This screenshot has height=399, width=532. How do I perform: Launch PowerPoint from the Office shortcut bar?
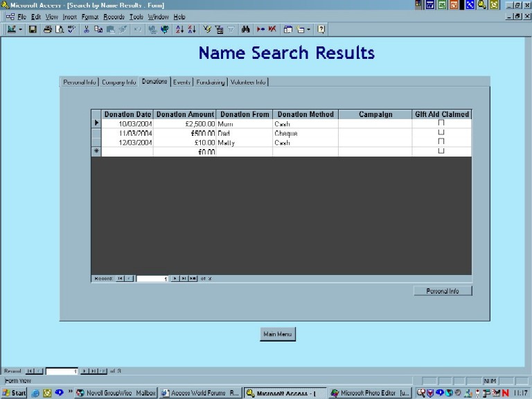pos(454,5)
